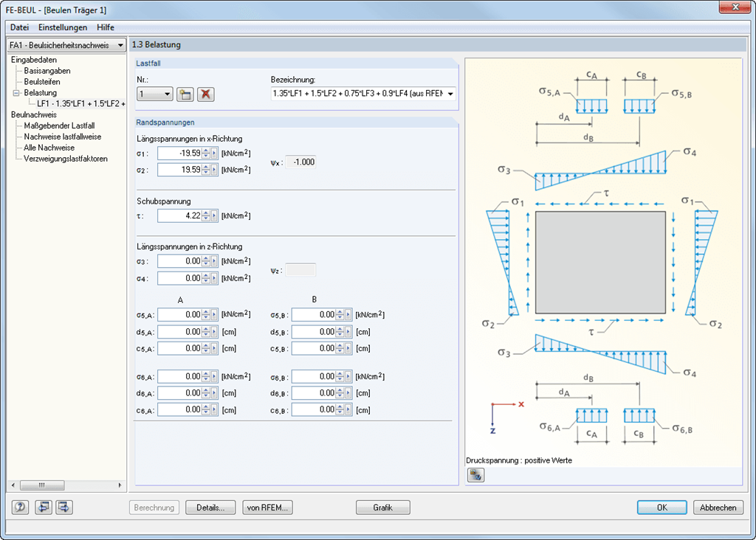The height and width of the screenshot is (540, 756).
Task: Click navigator horizontal scrollbar thumb
Action: pos(42,485)
